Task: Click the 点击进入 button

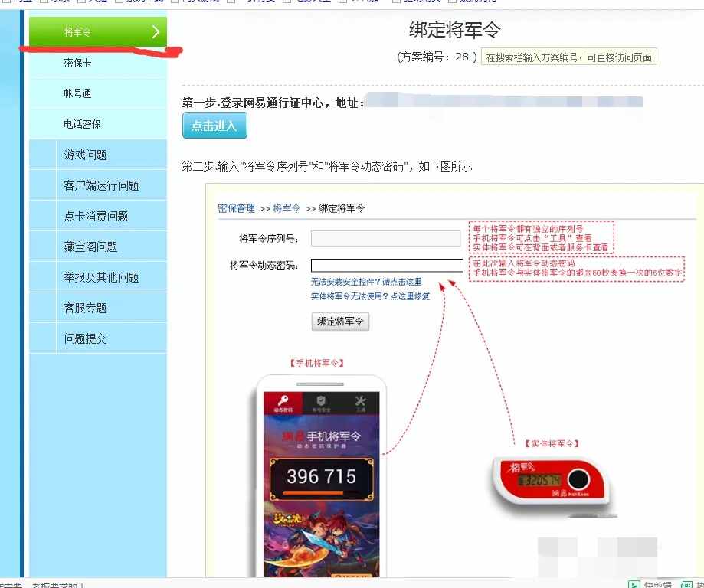Action: pyautogui.click(x=214, y=126)
